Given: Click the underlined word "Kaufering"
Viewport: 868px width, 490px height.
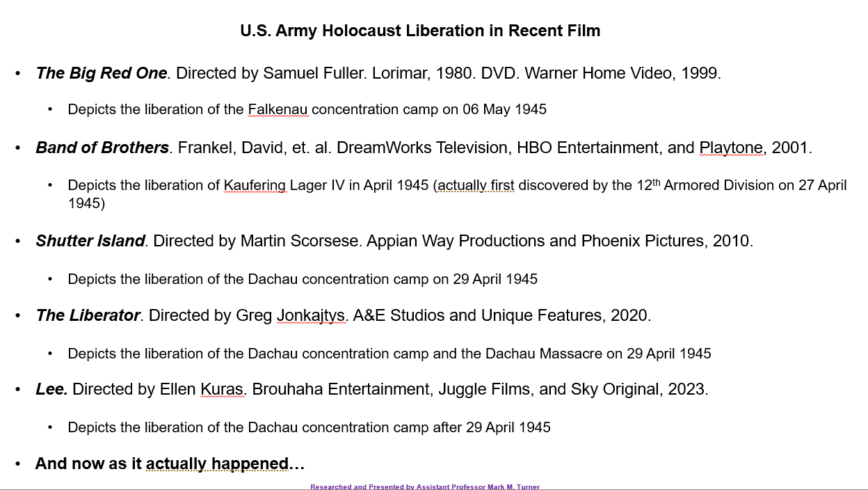Looking at the screenshot, I should (255, 185).
